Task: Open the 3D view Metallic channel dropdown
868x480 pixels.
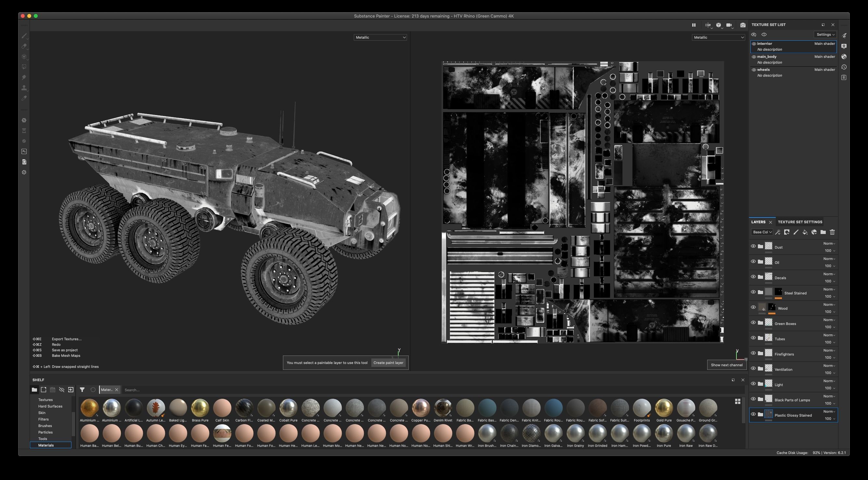Action: pos(380,37)
